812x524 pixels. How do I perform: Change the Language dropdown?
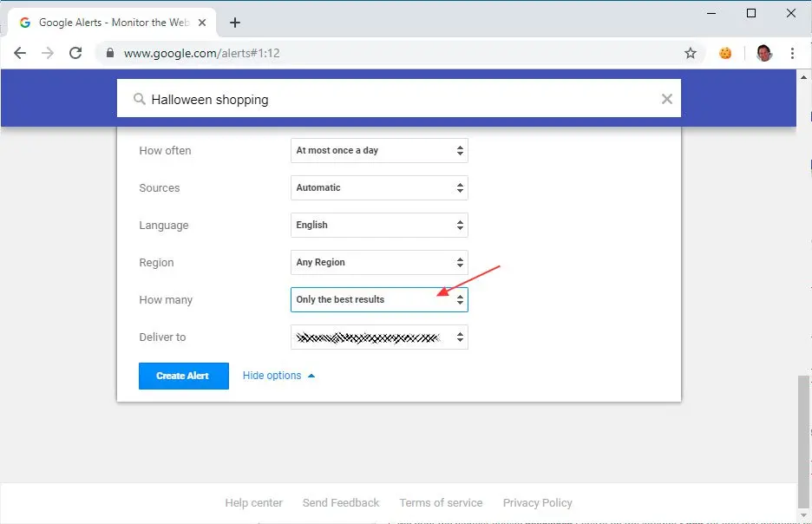[x=379, y=225]
